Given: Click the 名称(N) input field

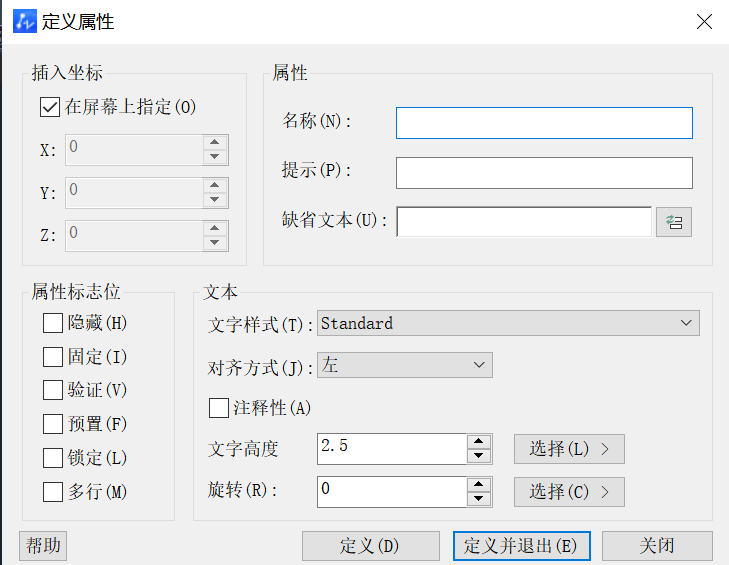Looking at the screenshot, I should 544,123.
